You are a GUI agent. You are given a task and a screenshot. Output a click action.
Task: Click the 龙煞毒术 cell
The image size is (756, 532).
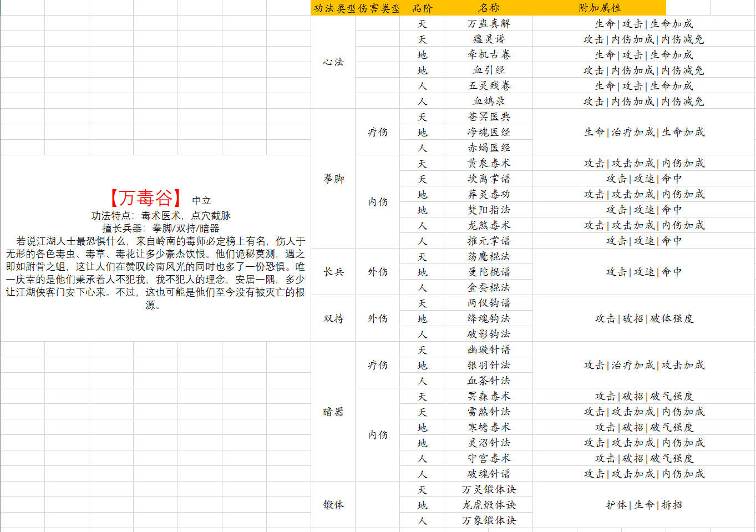[489, 225]
